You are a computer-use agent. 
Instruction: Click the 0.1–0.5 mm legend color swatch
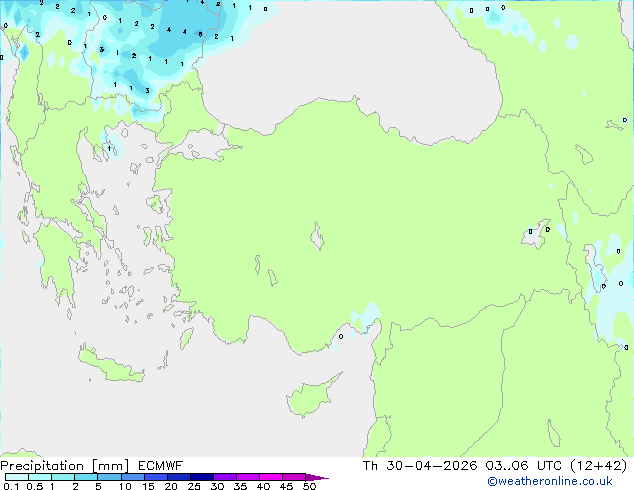click(x=17, y=477)
